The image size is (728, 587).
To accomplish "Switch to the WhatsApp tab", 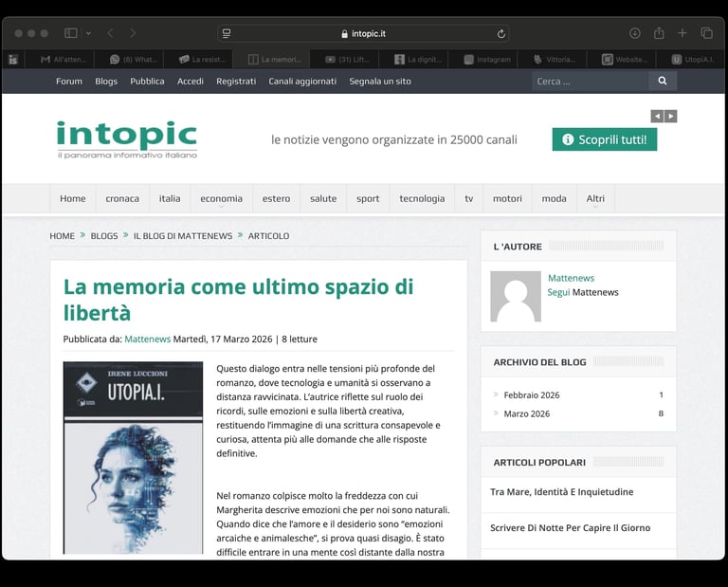I will coord(134,60).
